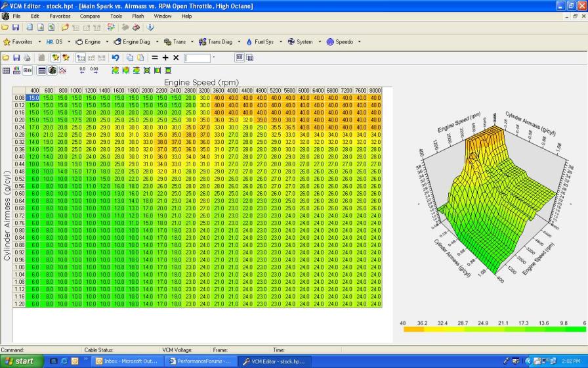The width and height of the screenshot is (588, 368).
Task: Click the second 3D graph orientation icon
Action: point(125,70)
